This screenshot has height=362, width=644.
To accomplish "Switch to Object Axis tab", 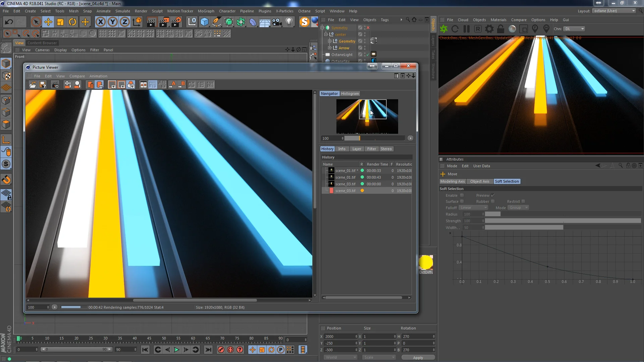I will 480,181.
